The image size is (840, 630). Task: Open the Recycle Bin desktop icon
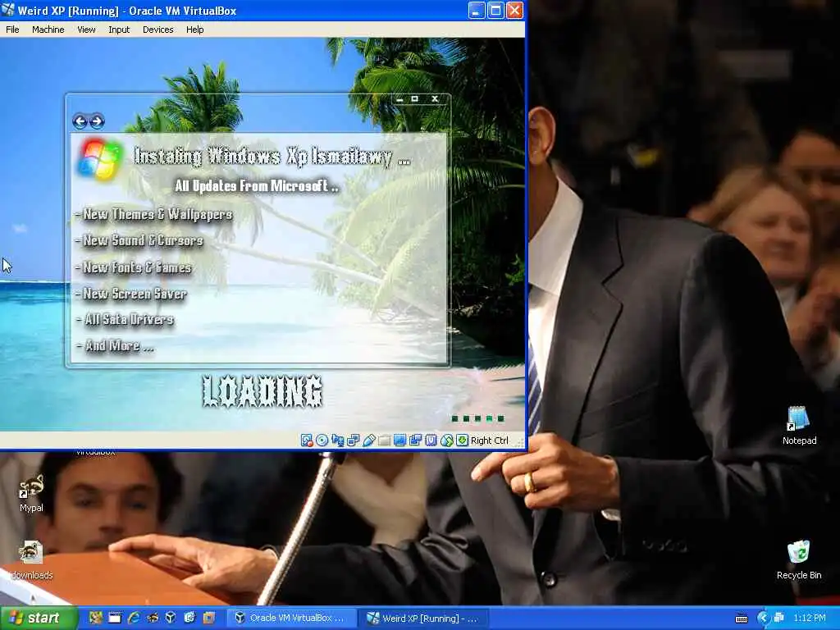pyautogui.click(x=799, y=559)
